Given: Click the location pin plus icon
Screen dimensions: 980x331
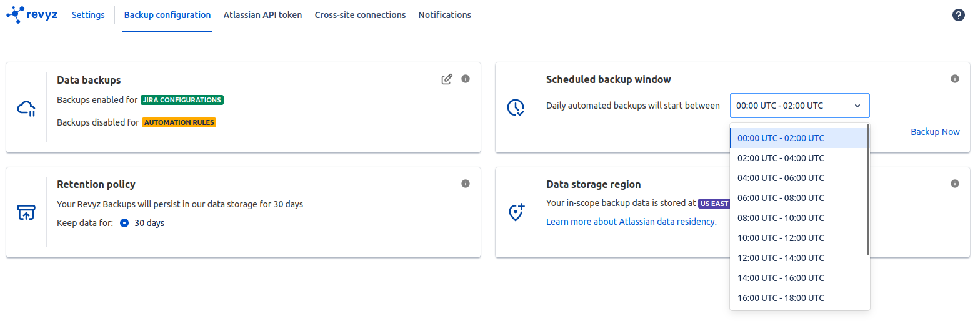Looking at the screenshot, I should tap(516, 212).
